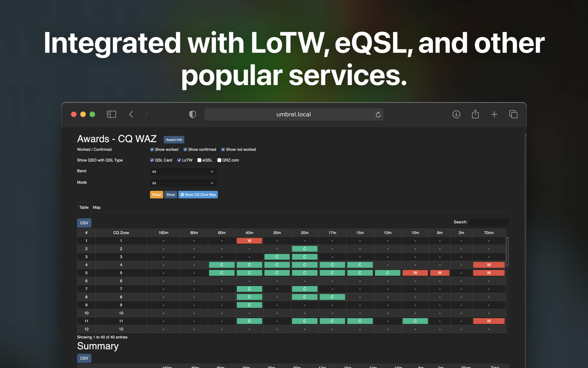
Task: Open the downloads icon in toolbar
Action: pyautogui.click(x=456, y=114)
